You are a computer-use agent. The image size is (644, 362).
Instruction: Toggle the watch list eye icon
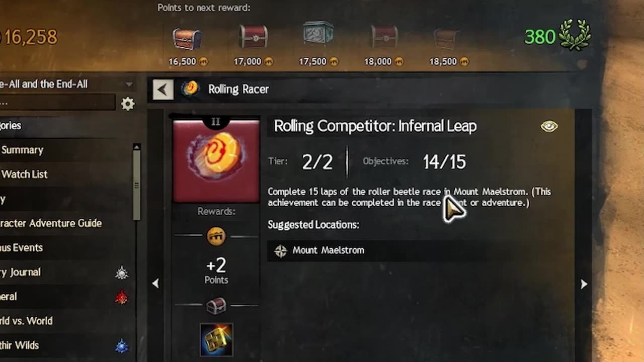(549, 126)
